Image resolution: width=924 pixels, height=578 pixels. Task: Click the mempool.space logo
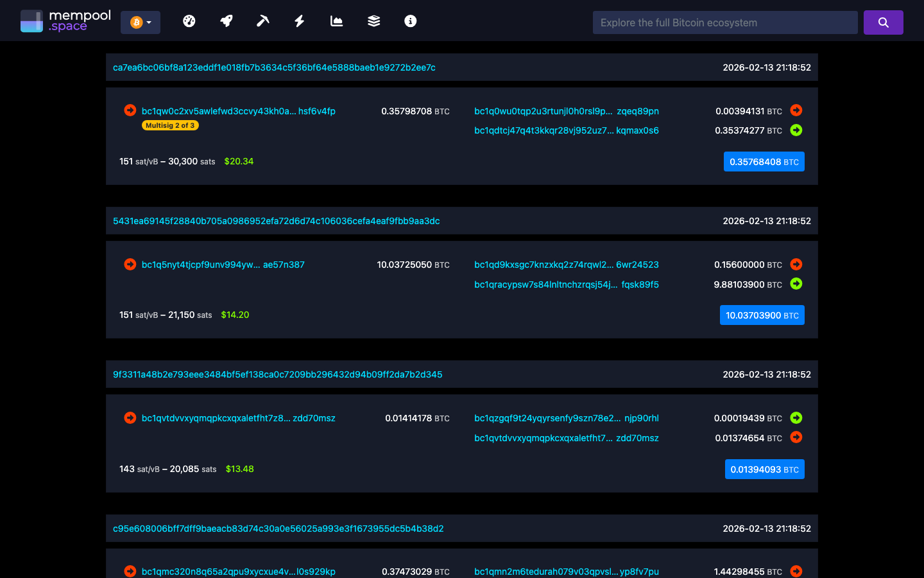tap(65, 20)
